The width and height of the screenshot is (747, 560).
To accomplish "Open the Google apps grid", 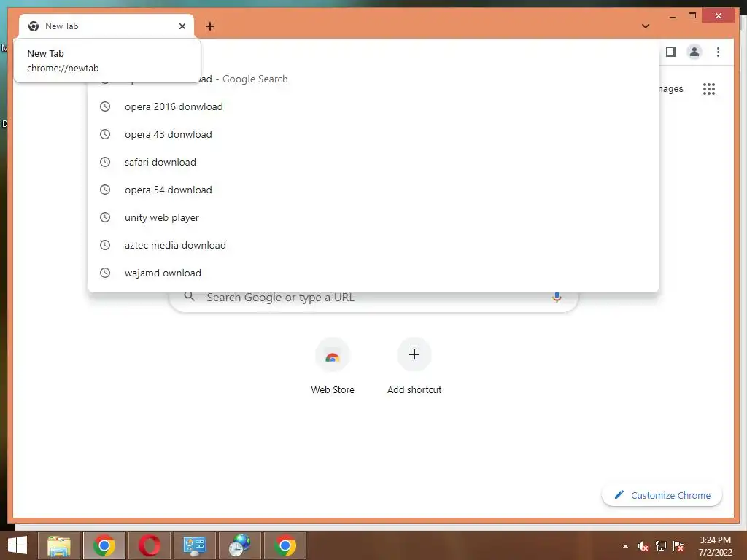I will point(709,89).
